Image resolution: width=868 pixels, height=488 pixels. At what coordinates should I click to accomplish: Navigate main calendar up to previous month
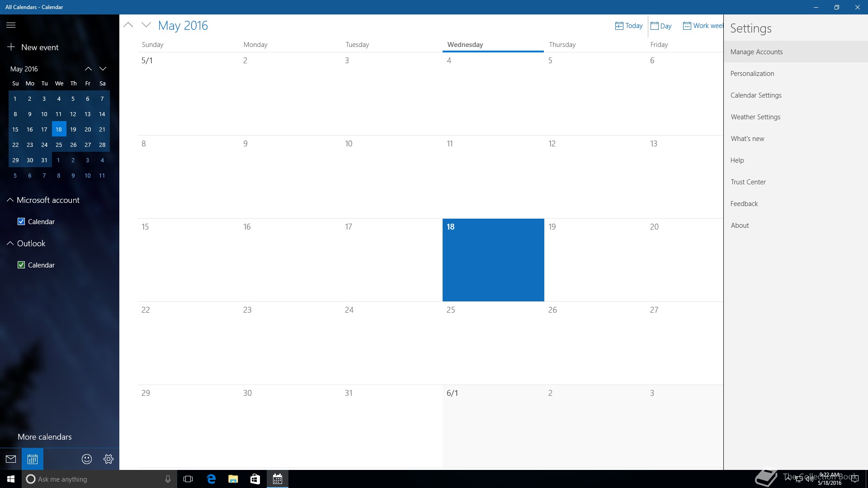[128, 25]
